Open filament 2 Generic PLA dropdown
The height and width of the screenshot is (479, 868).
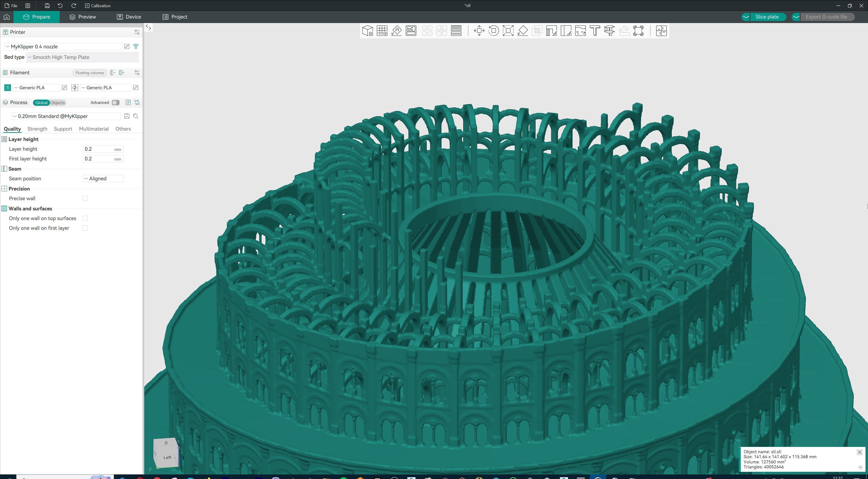click(x=105, y=88)
